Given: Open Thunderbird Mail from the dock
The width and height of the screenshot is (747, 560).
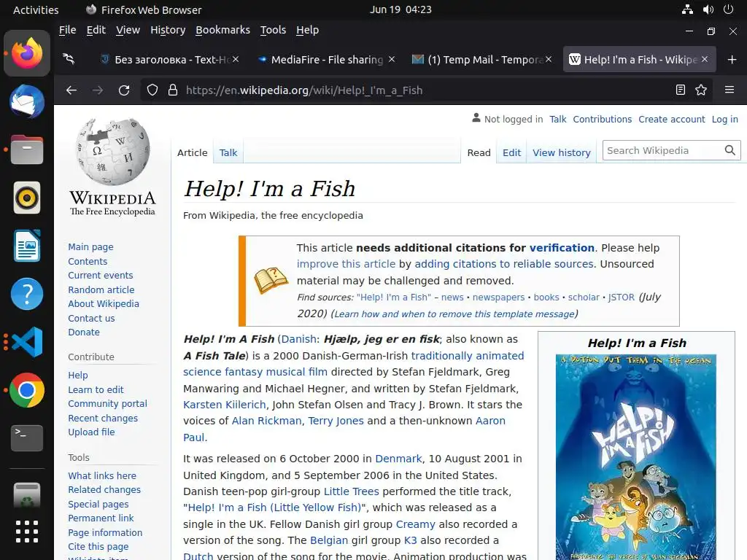Looking at the screenshot, I should pos(27,101).
